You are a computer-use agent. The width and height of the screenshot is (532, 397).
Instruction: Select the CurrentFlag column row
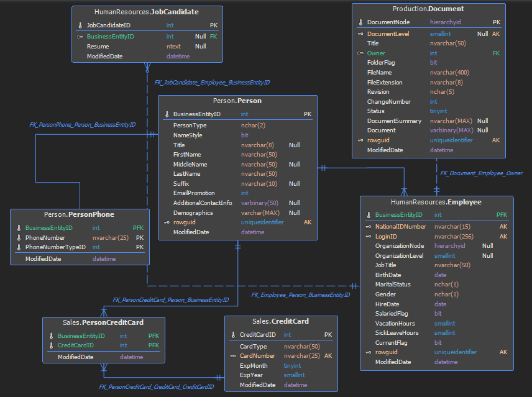[436, 343]
